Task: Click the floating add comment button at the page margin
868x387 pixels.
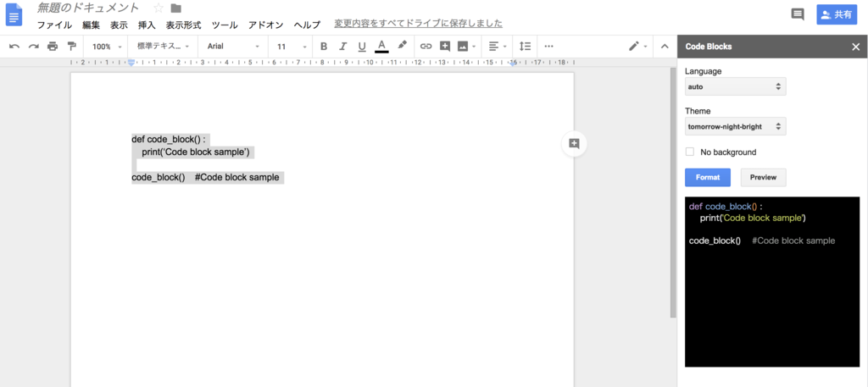Action: pos(574,144)
